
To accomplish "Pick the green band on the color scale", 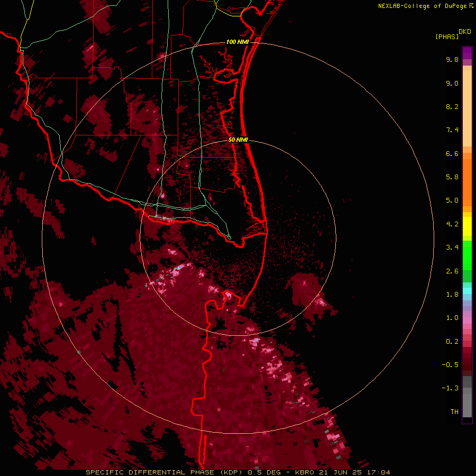I will tap(467, 255).
